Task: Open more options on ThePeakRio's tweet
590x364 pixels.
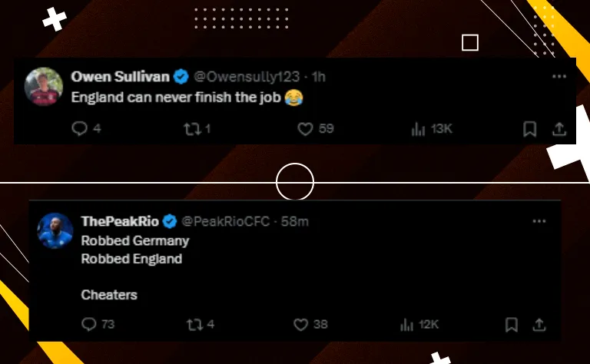Action: coord(539,222)
